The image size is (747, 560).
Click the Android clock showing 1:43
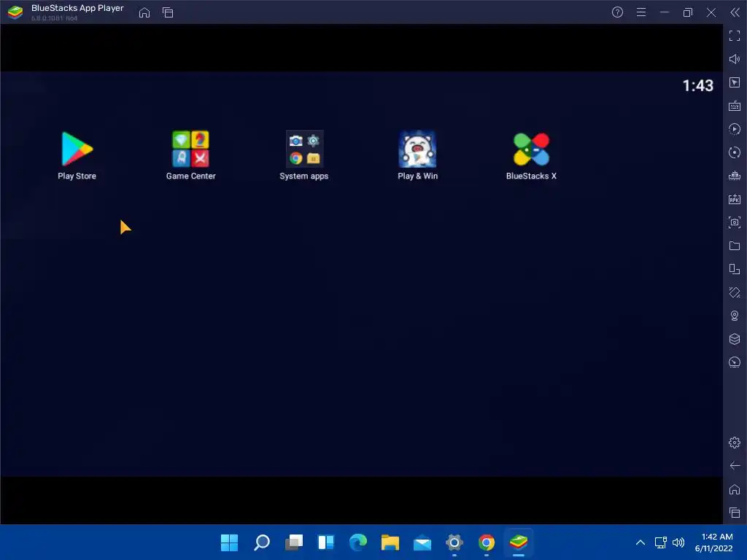698,86
